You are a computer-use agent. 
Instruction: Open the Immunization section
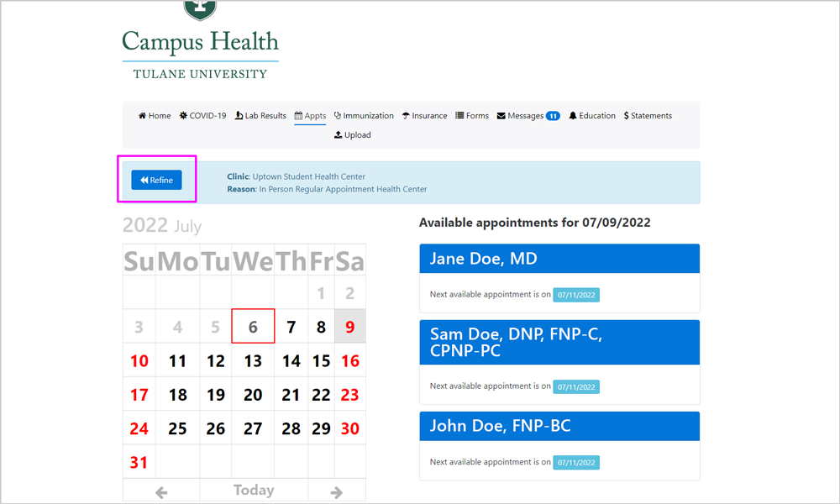pyautogui.click(x=364, y=116)
